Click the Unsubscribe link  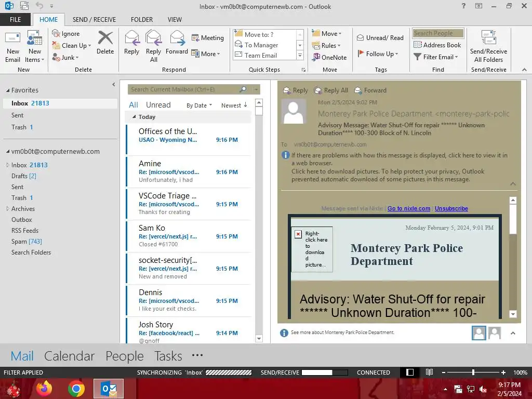pos(451,208)
